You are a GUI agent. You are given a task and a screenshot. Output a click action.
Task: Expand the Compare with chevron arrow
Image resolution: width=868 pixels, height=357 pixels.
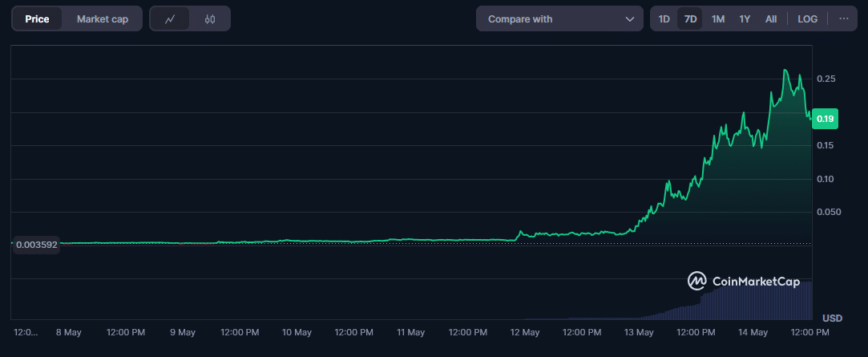click(x=629, y=19)
